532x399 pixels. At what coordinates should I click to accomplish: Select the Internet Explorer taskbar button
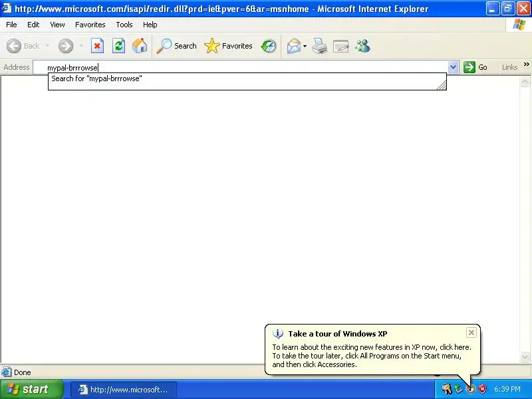point(124,390)
